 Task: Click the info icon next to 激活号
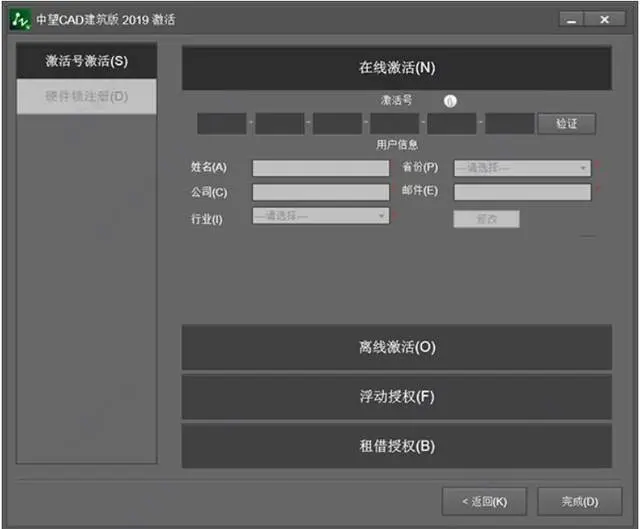[x=450, y=101]
